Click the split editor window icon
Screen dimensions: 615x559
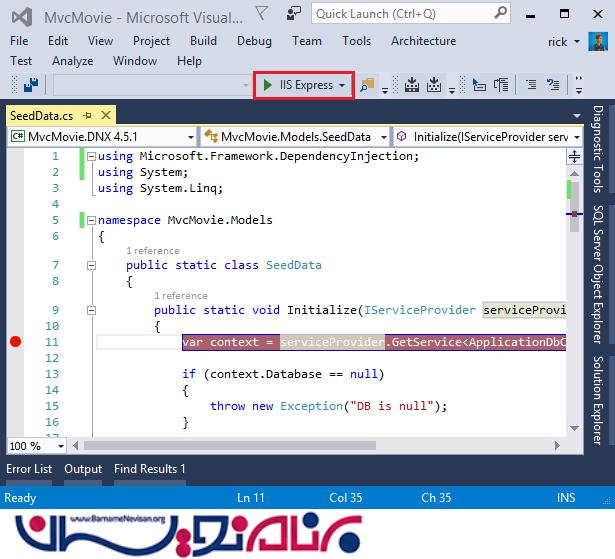click(x=574, y=156)
